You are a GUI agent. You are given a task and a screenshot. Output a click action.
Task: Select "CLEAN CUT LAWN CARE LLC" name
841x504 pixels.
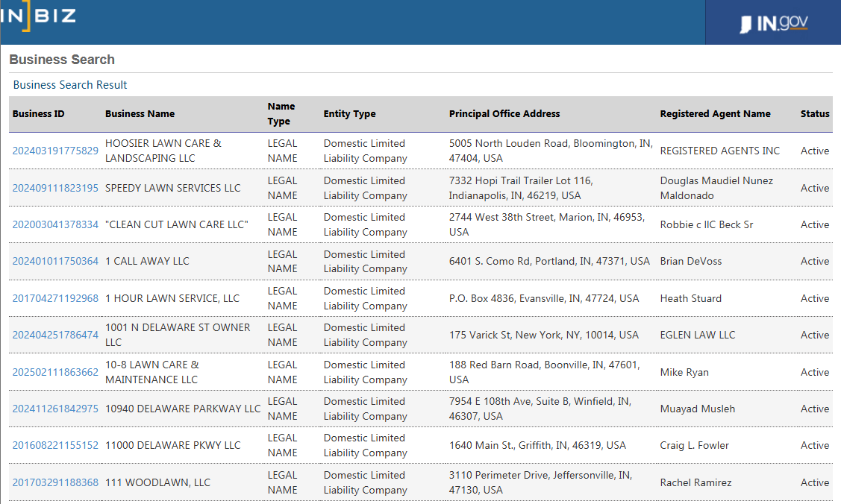click(x=176, y=224)
